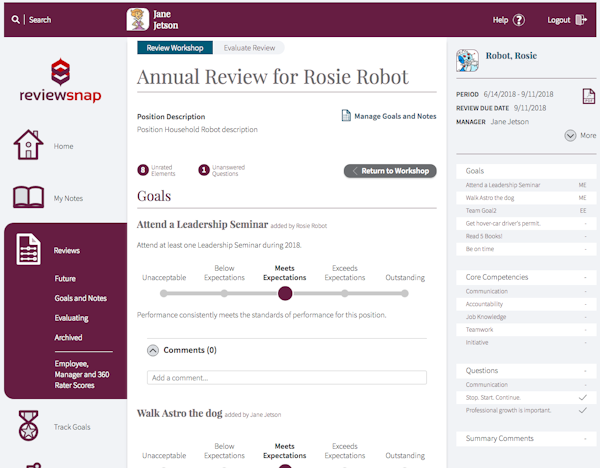Open the Home house icon
This screenshot has width=600, height=468.
[28, 145]
